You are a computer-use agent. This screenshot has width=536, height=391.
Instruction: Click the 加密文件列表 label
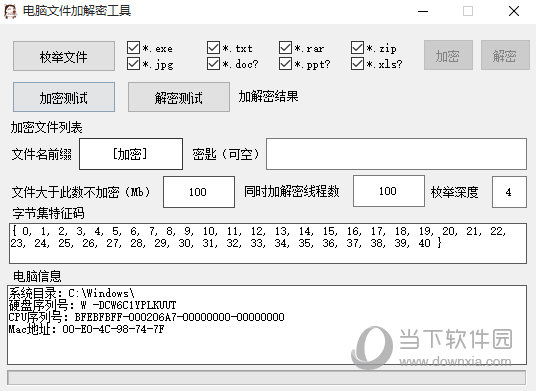(x=46, y=127)
